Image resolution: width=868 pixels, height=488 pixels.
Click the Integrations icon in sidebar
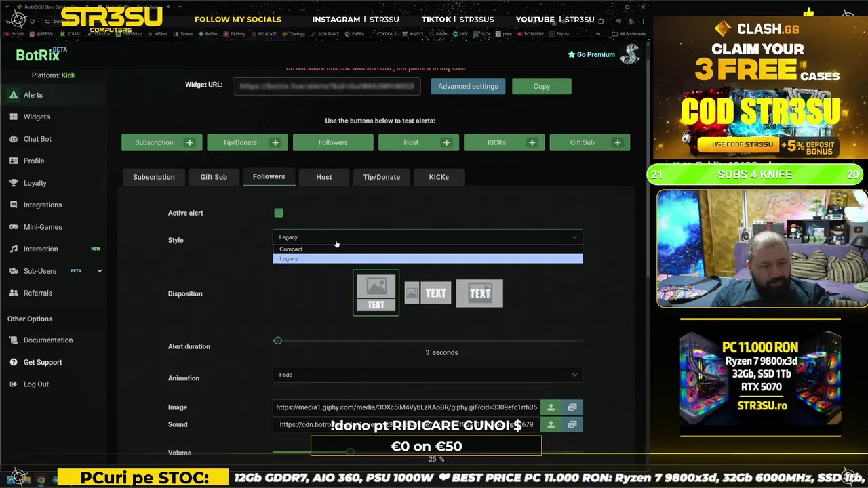pos(14,205)
